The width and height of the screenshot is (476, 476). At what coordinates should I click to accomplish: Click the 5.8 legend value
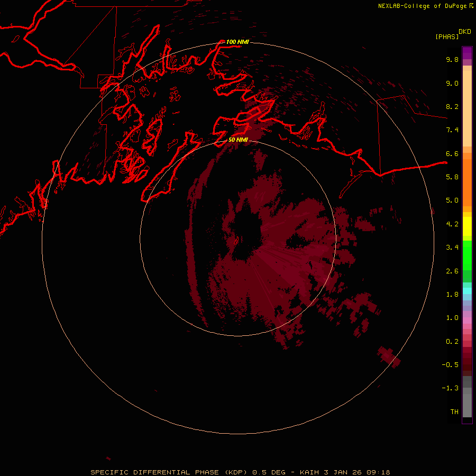click(452, 177)
